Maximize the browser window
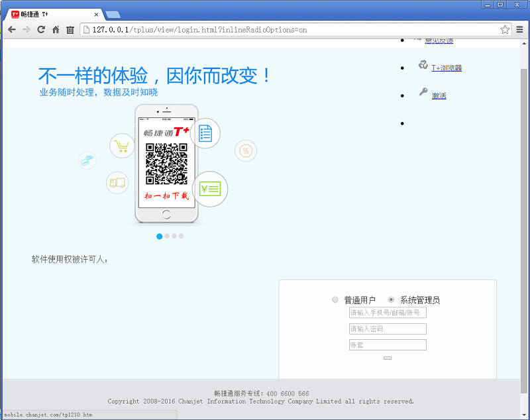 [x=500, y=5]
